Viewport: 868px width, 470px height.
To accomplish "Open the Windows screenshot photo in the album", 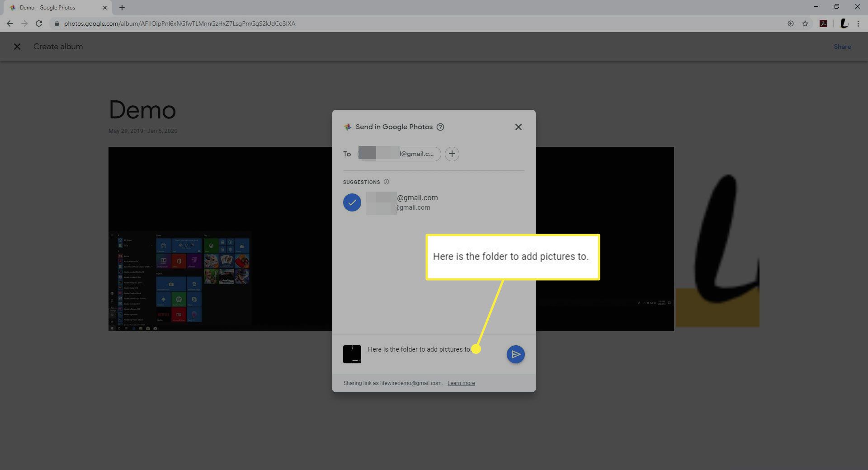I will [x=391, y=239].
